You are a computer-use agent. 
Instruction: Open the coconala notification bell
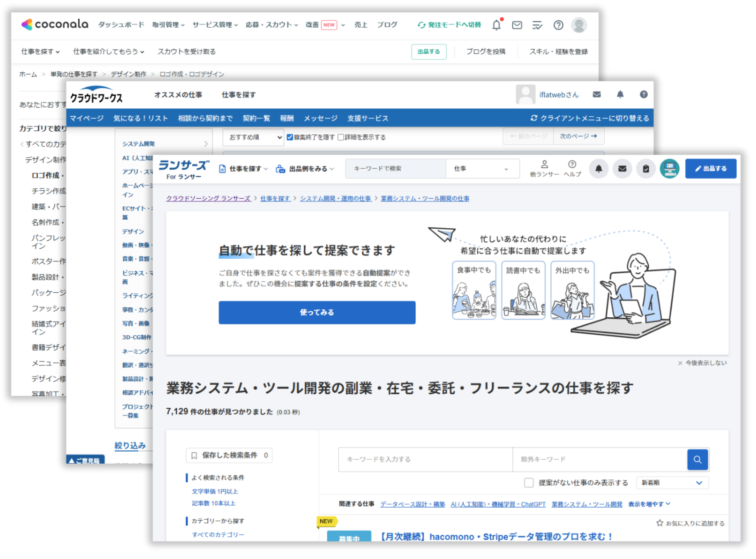496,25
